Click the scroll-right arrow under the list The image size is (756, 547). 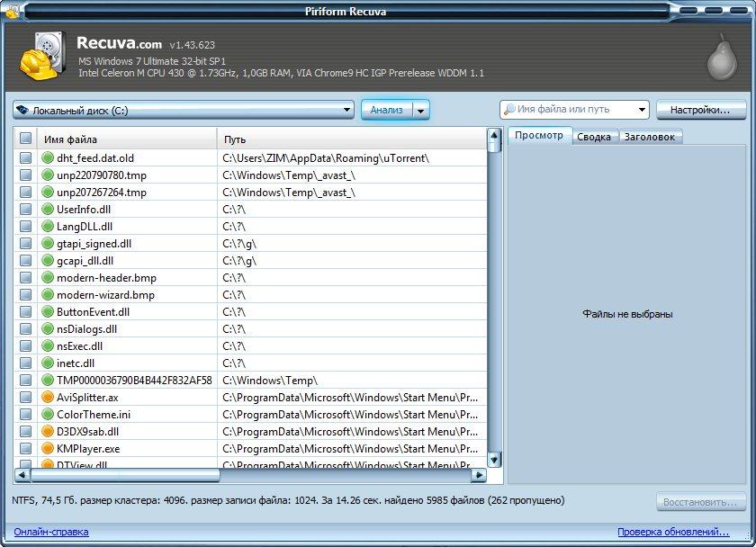(478, 475)
